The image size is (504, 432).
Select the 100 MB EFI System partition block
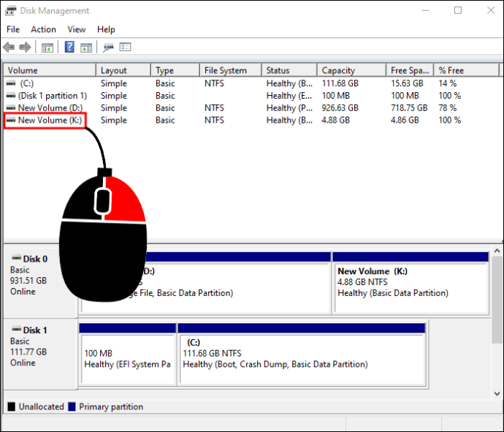127,359
